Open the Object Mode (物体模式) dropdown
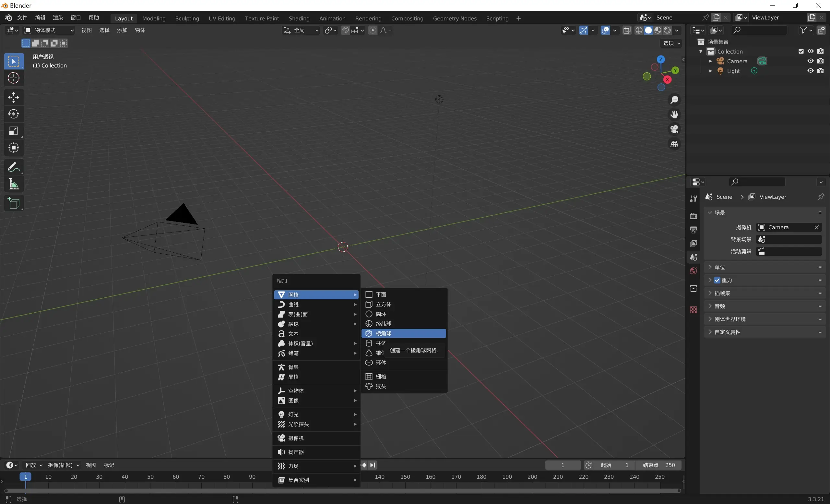 point(49,30)
